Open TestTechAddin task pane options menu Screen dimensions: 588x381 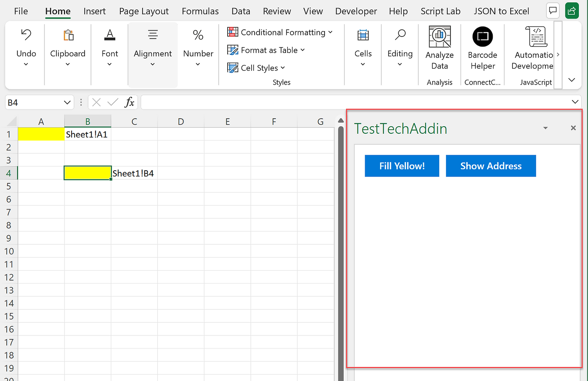545,128
